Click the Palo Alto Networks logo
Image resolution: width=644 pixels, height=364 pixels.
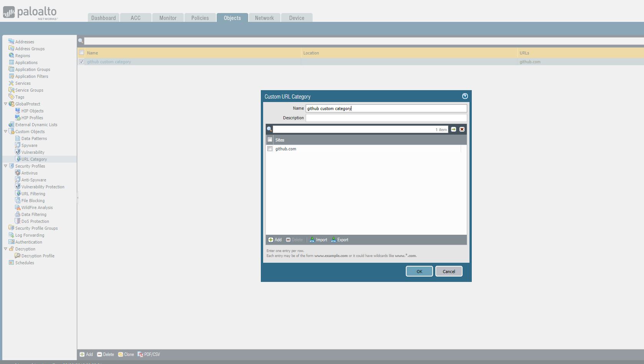click(x=30, y=13)
